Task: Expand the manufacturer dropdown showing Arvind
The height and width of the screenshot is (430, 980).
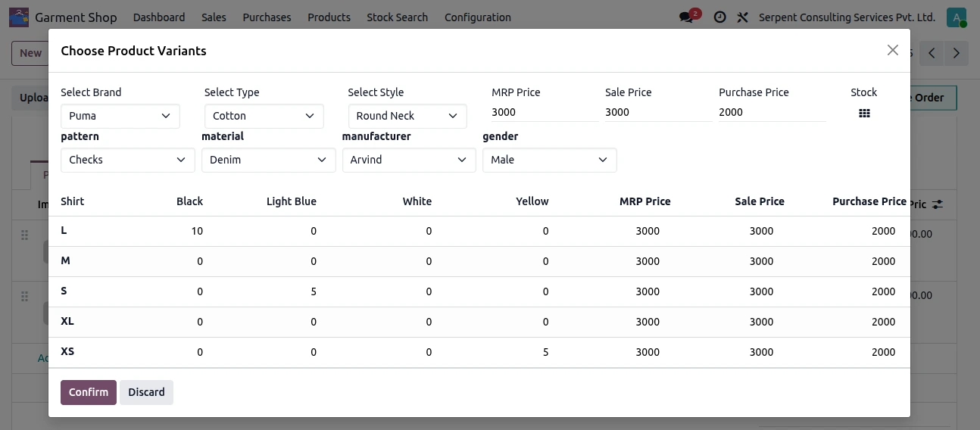Action: tap(409, 160)
